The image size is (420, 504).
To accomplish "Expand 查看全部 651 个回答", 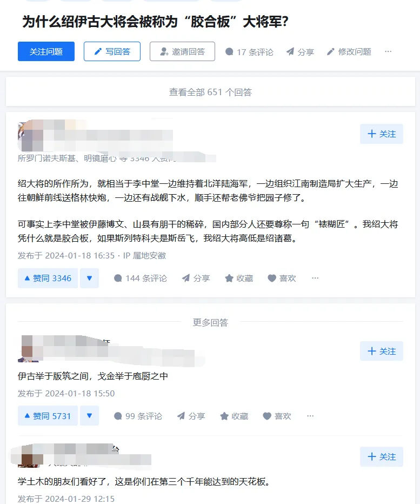I will (x=210, y=92).
